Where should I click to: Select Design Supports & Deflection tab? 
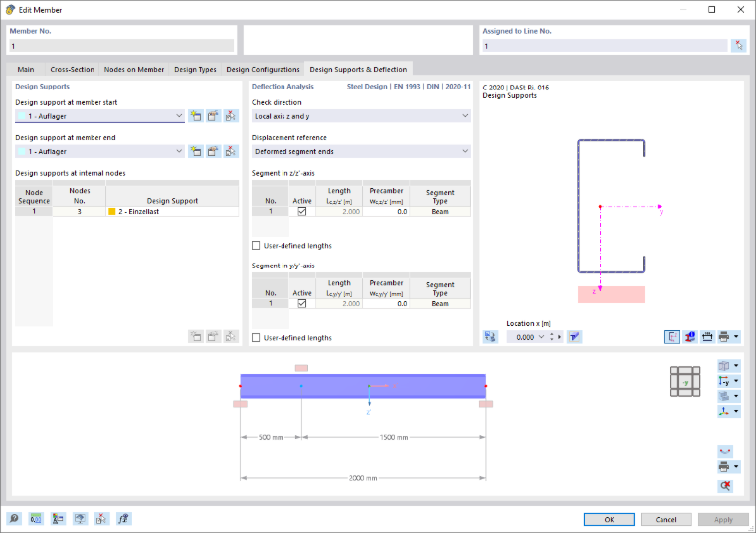tap(358, 69)
